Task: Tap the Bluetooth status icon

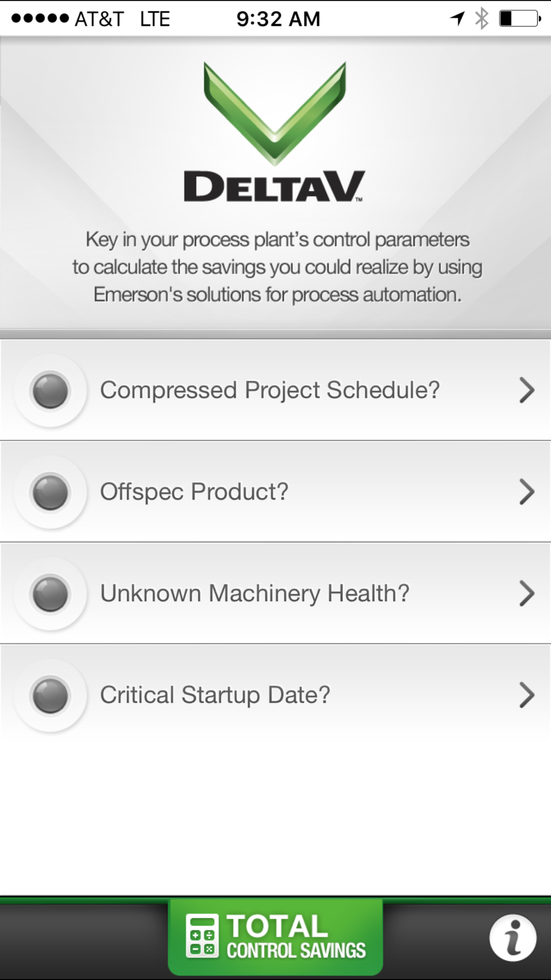Action: tap(482, 19)
